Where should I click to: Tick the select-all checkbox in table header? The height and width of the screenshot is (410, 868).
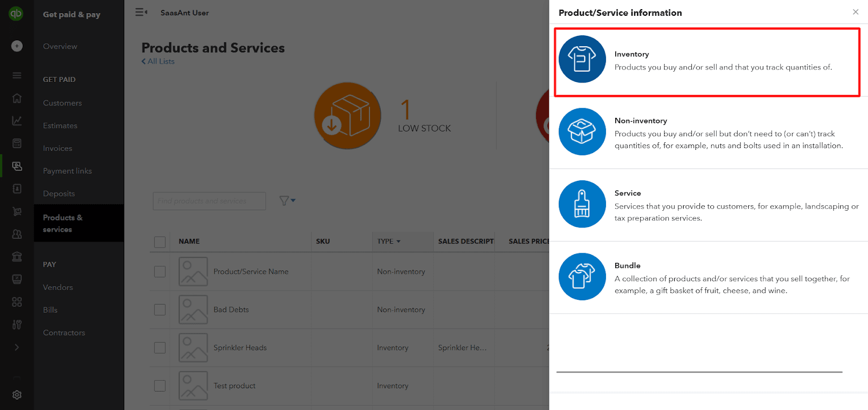[159, 242]
